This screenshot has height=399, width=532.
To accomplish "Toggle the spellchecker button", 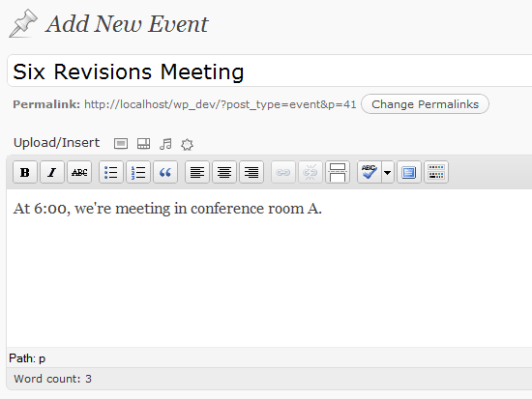I will pos(369,172).
